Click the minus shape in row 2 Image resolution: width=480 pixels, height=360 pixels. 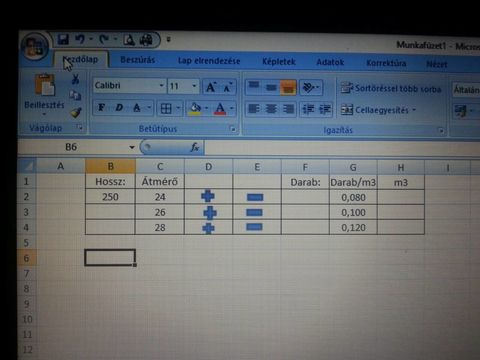click(255, 197)
